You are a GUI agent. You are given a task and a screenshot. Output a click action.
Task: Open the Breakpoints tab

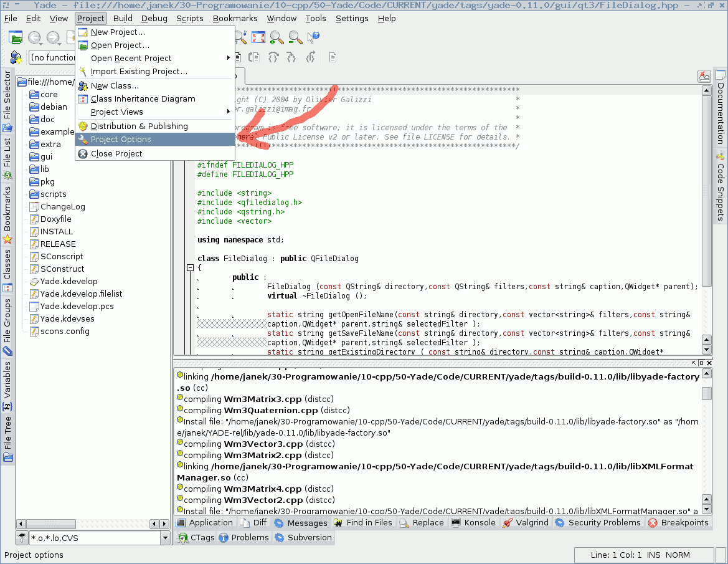coord(678,523)
